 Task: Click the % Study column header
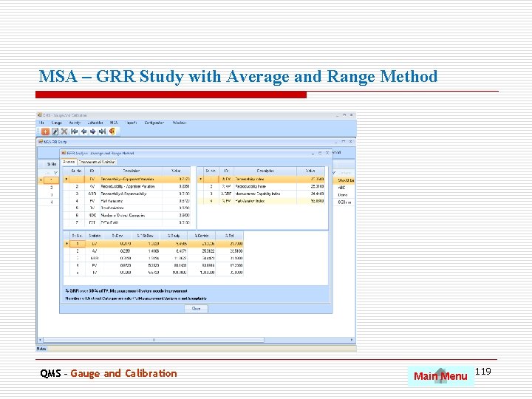(174, 236)
